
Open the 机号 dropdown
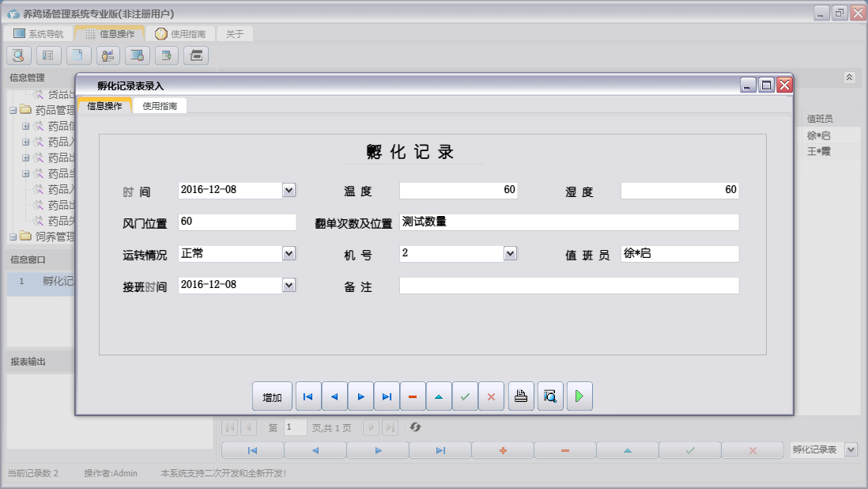510,253
